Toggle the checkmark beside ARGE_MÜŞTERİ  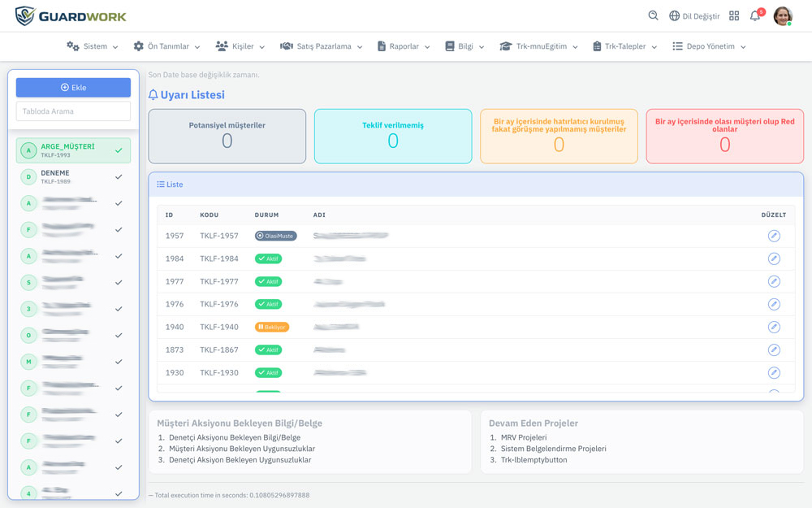click(119, 150)
